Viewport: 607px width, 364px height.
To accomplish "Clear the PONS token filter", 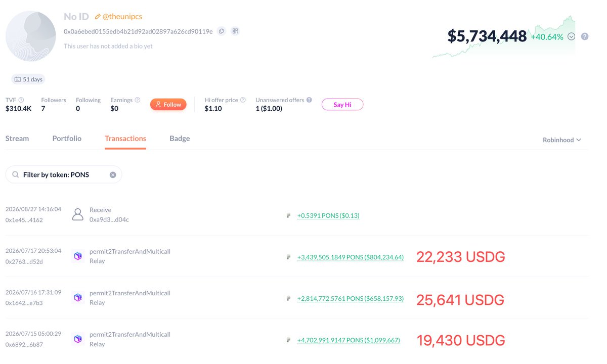I will pos(113,174).
